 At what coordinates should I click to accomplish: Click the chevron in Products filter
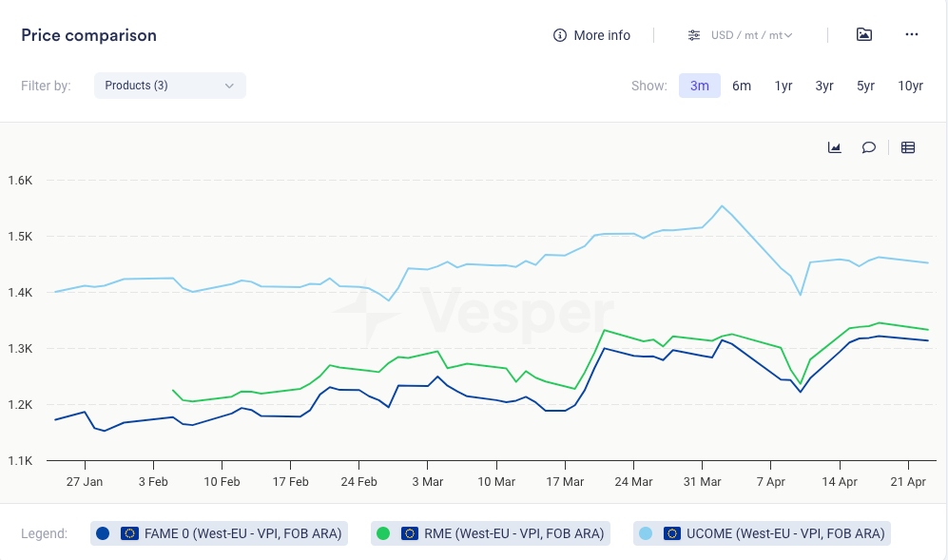pyautogui.click(x=229, y=86)
